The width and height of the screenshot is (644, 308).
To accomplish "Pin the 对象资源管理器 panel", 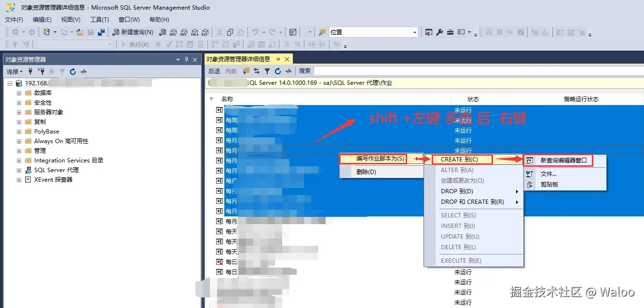I will click(x=187, y=59).
